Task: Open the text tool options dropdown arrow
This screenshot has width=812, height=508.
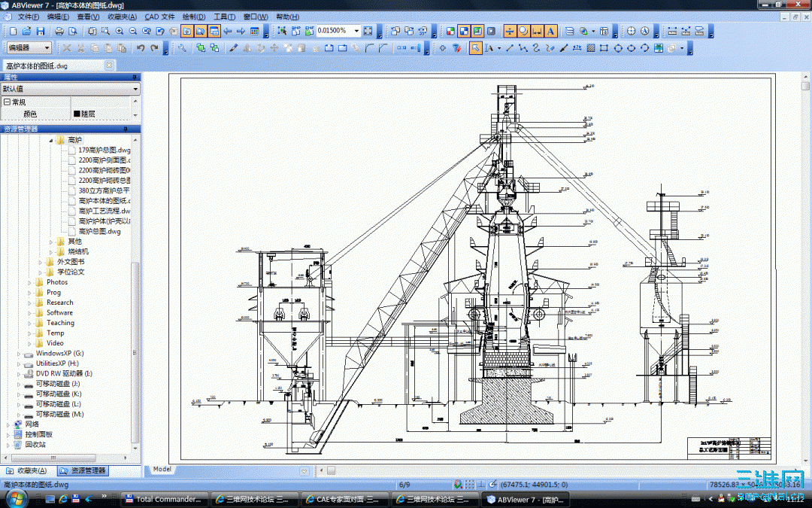Action: click(x=499, y=48)
